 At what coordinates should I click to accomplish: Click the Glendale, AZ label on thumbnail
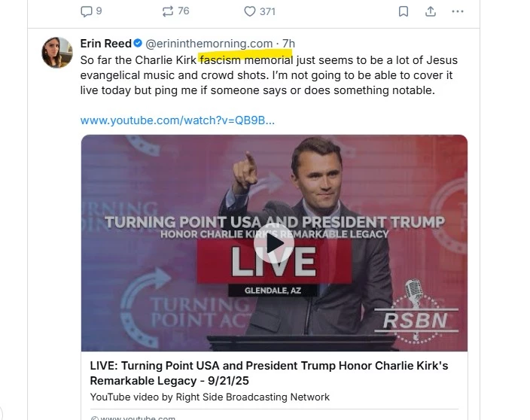click(274, 291)
